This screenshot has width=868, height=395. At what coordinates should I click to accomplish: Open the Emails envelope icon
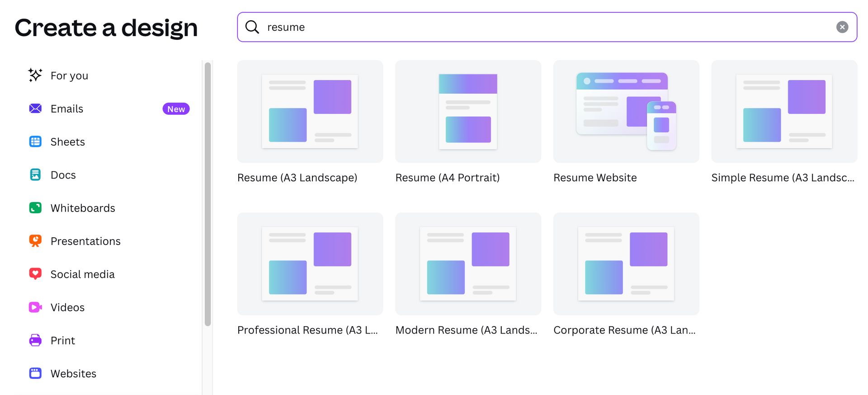[35, 108]
